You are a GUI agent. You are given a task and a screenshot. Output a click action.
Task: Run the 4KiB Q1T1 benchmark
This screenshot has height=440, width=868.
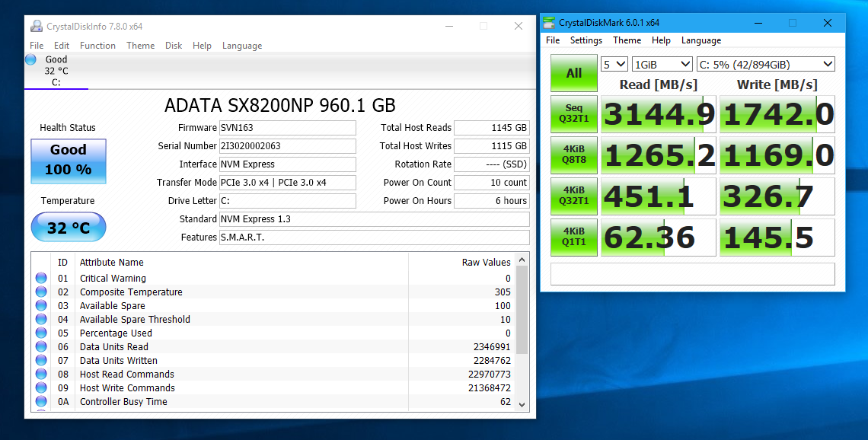tap(574, 237)
